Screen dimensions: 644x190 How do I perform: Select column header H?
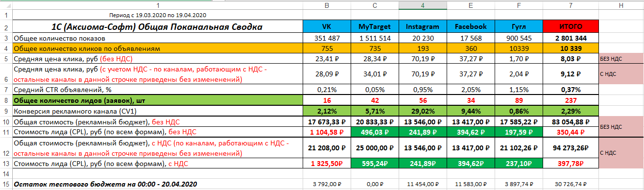click(621, 5)
